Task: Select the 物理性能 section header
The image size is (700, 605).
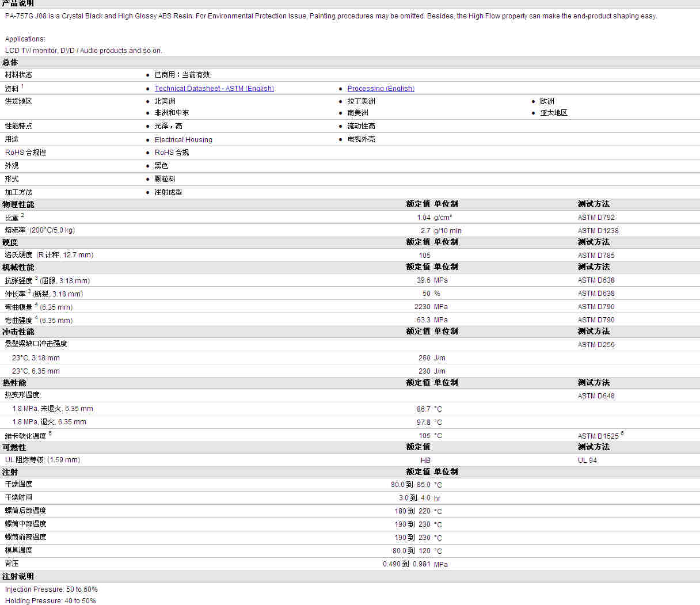Action: (x=18, y=204)
